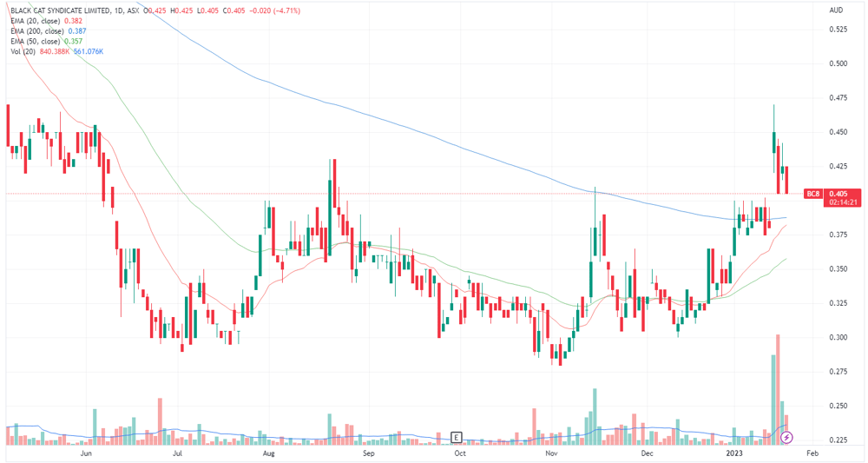Click the BC8 symbol price label
This screenshot has height=463, width=868.
[812, 194]
